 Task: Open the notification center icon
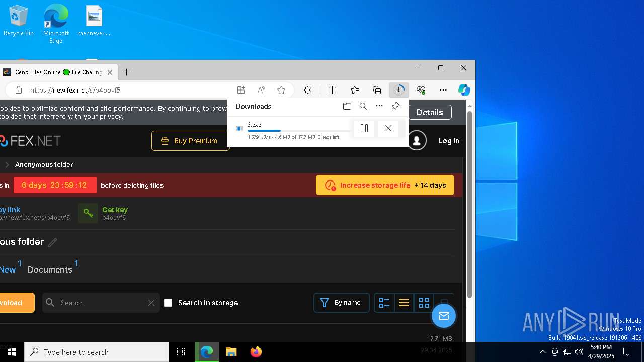pos(627,352)
